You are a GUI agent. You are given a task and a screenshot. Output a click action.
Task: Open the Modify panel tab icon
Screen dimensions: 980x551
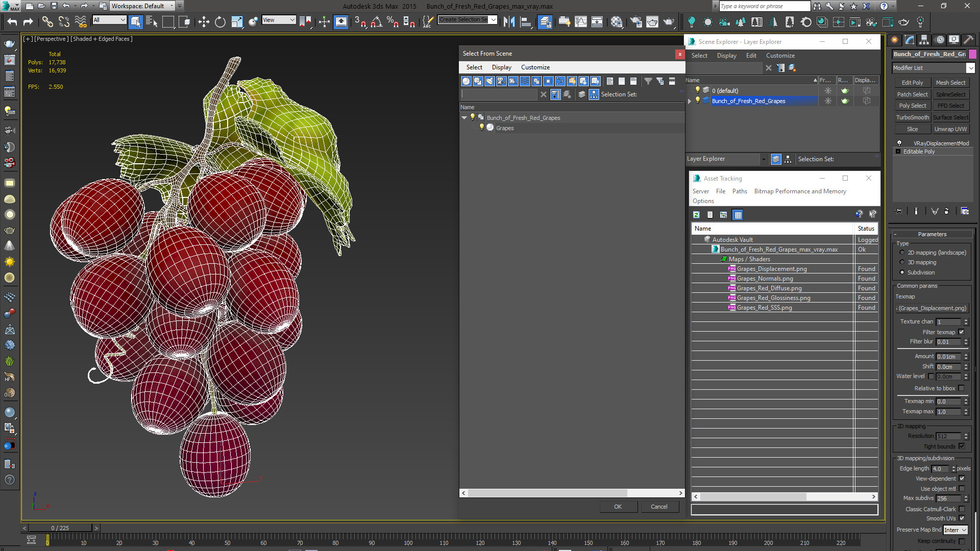(910, 40)
